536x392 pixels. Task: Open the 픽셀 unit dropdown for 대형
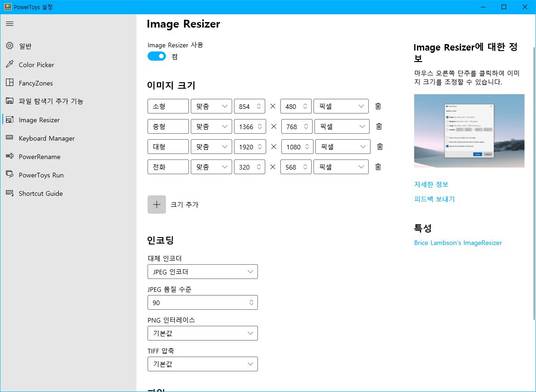click(x=343, y=147)
